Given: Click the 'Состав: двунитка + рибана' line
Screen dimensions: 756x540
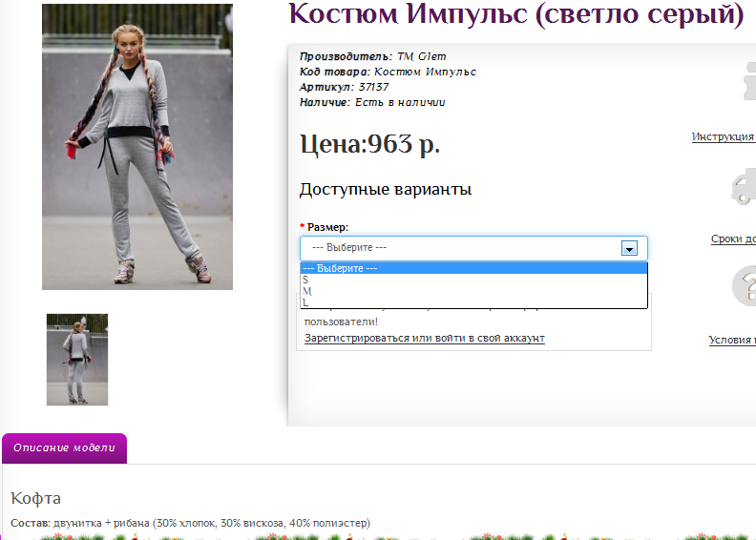Looking at the screenshot, I should pos(191,523).
